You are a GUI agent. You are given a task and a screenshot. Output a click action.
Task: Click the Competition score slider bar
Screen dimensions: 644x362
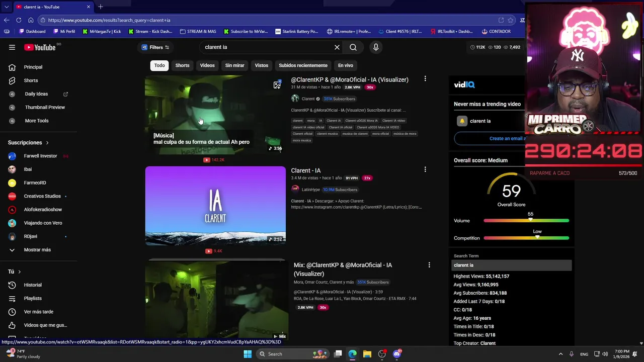tap(526, 238)
